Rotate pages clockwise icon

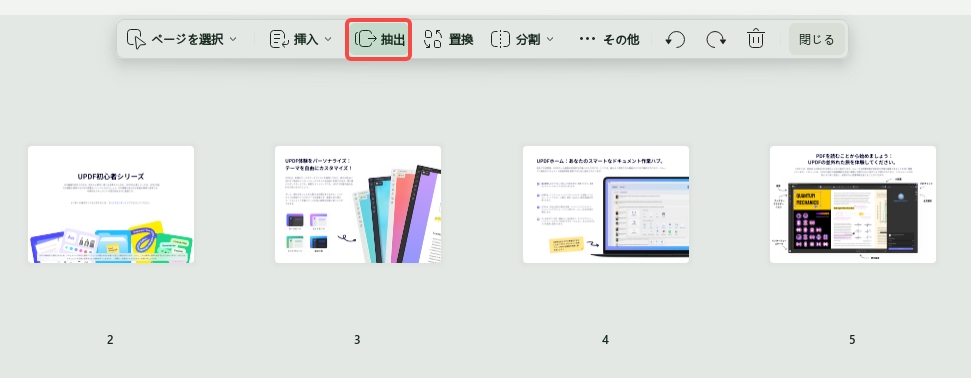tap(716, 40)
